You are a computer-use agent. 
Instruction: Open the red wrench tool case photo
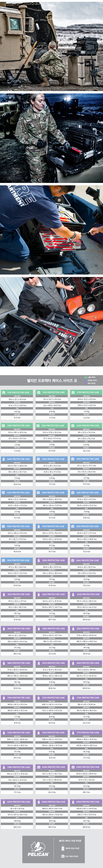point(51,229)
